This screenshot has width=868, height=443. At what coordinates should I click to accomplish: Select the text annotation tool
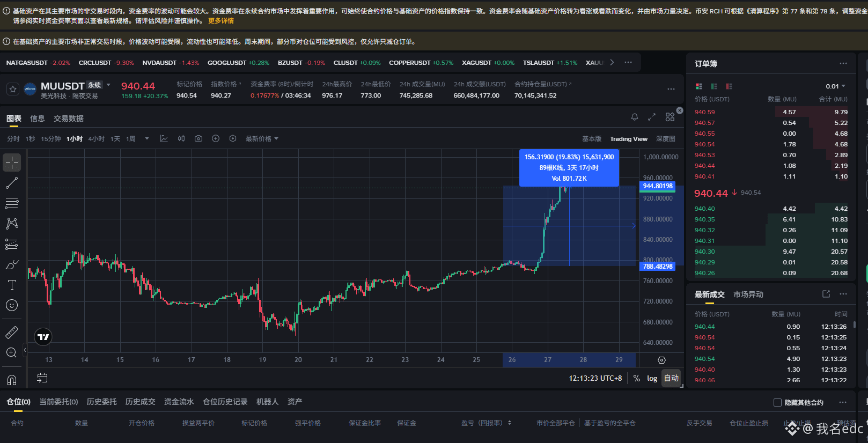click(x=12, y=285)
